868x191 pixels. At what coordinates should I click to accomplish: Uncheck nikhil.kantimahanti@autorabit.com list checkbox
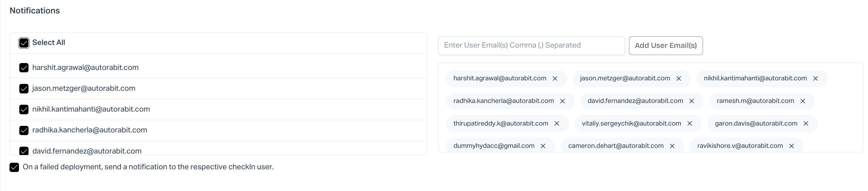tap(24, 110)
